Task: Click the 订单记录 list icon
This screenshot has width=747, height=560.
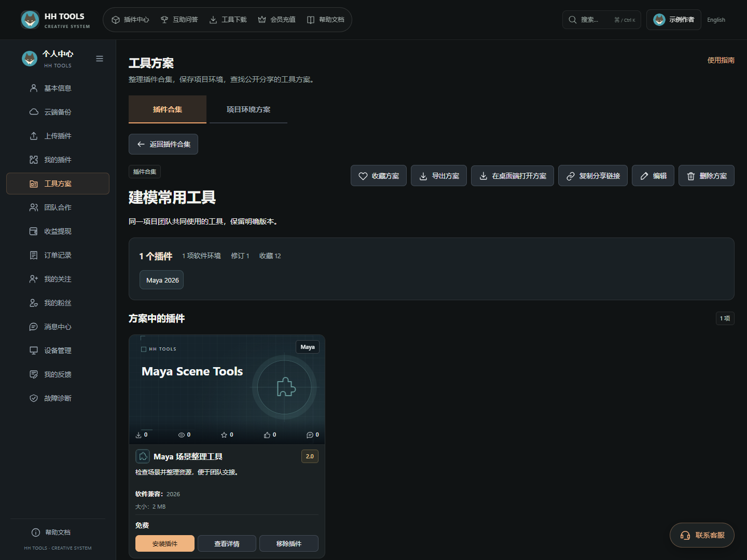Action: coord(34,255)
